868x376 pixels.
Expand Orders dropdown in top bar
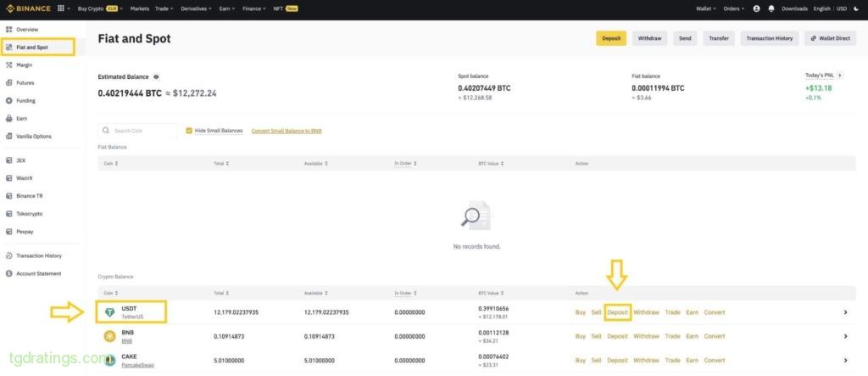tap(734, 8)
